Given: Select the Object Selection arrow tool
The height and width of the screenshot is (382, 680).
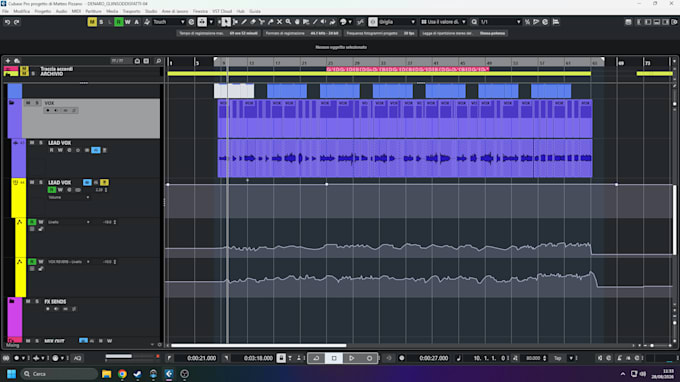Looking at the screenshot, I should point(226,22).
